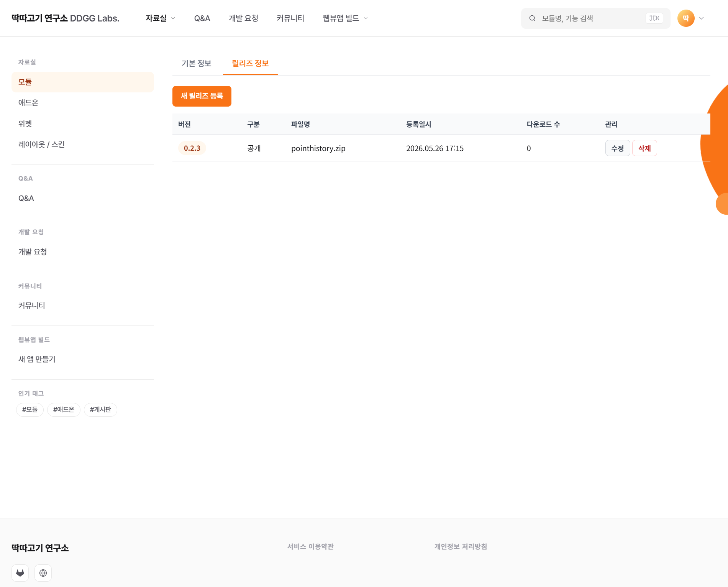Click the footer 딱따고기 연구소 title
This screenshot has width=728, height=587.
(x=40, y=548)
